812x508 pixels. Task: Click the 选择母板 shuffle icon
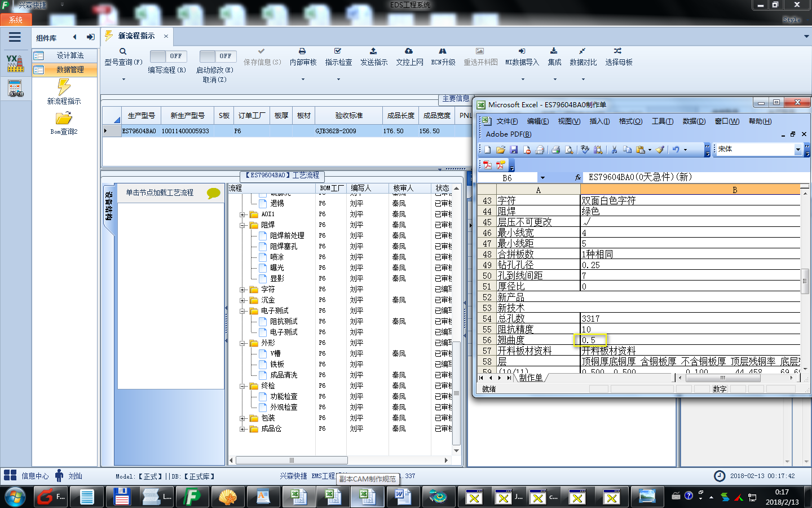click(618, 51)
